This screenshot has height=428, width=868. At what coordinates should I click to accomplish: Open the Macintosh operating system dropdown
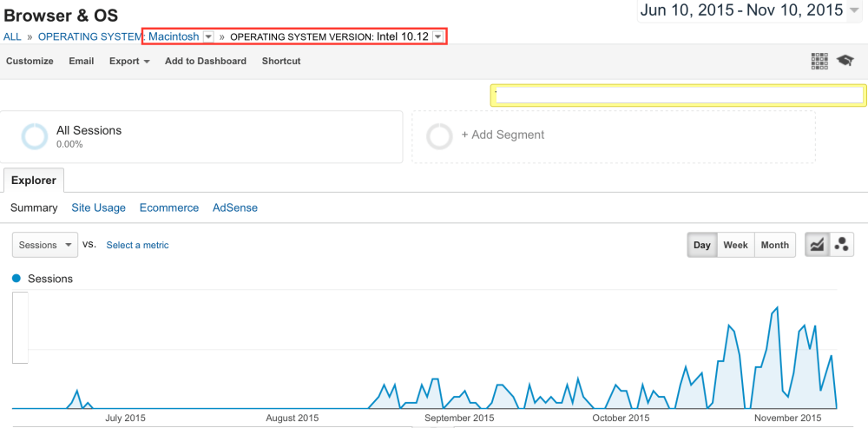(x=208, y=36)
